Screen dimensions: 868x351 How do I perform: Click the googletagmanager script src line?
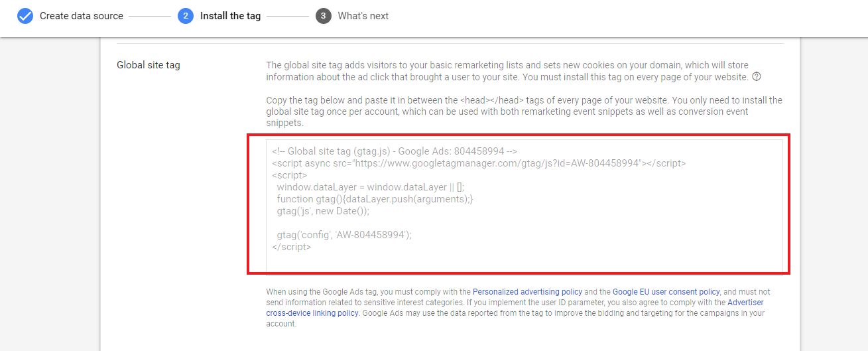coord(479,163)
